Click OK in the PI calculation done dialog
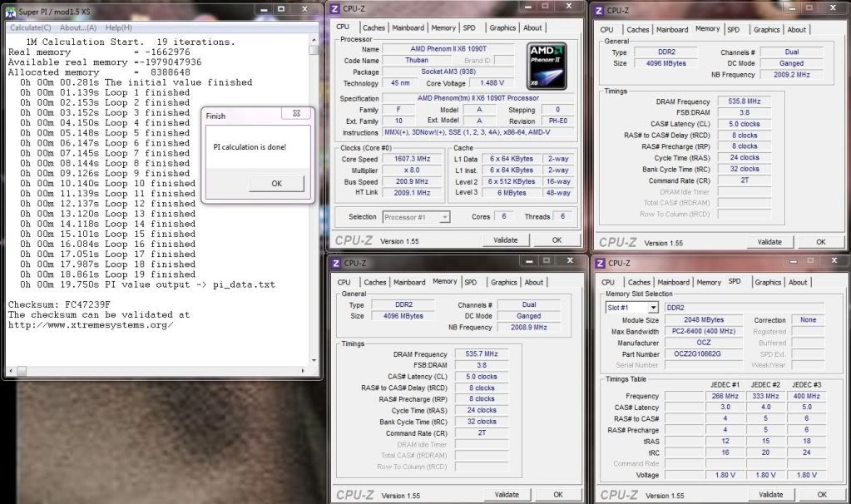Viewport: 851px width, 504px height. pyautogui.click(x=277, y=183)
